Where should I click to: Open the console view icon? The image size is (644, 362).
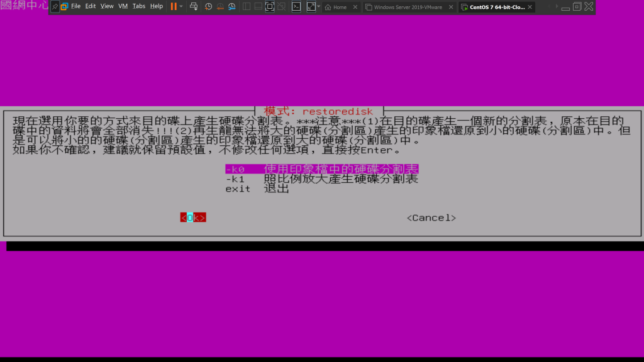tap(296, 6)
